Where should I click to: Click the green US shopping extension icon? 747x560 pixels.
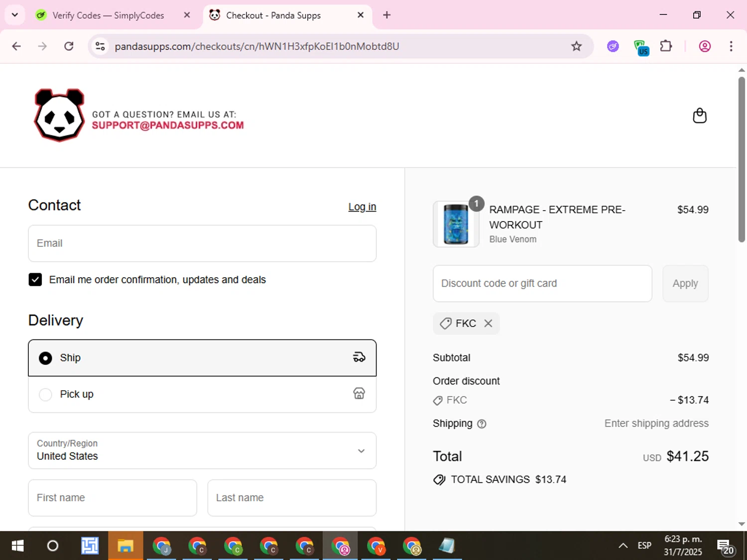tap(641, 48)
